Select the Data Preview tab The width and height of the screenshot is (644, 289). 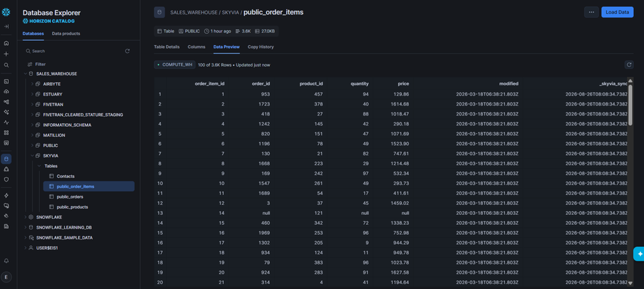226,46
